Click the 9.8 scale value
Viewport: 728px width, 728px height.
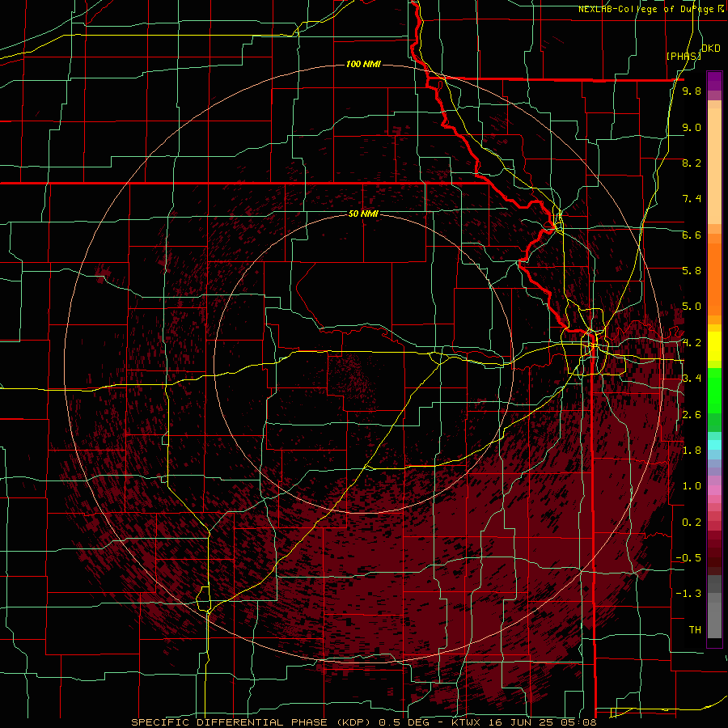(x=692, y=91)
